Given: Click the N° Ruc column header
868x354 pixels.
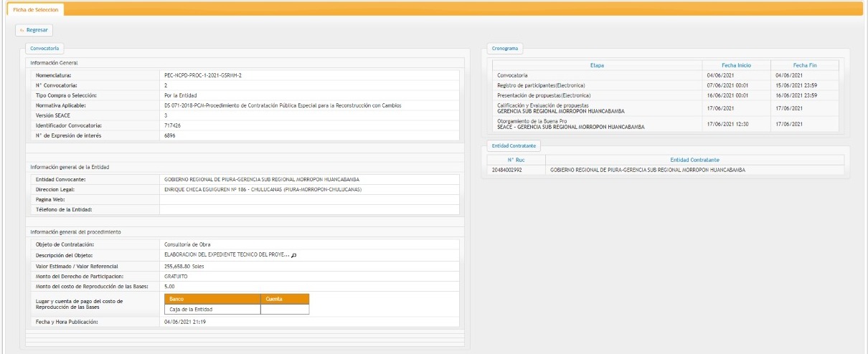Looking at the screenshot, I should pos(516,159).
